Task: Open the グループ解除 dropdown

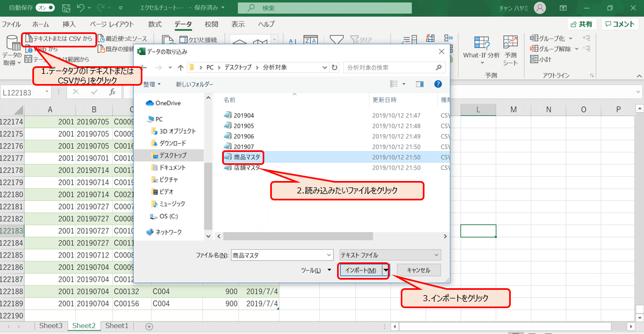Action: 577,49
